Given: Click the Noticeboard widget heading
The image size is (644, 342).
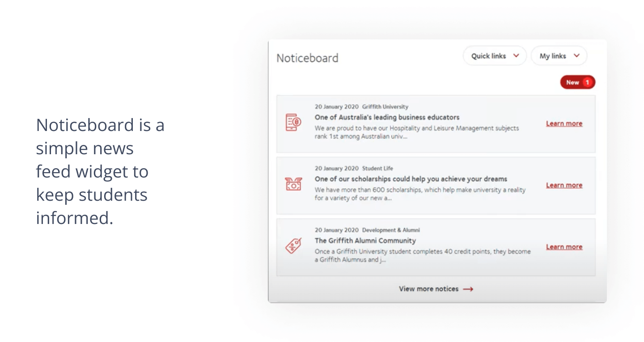Looking at the screenshot, I should click(x=307, y=58).
